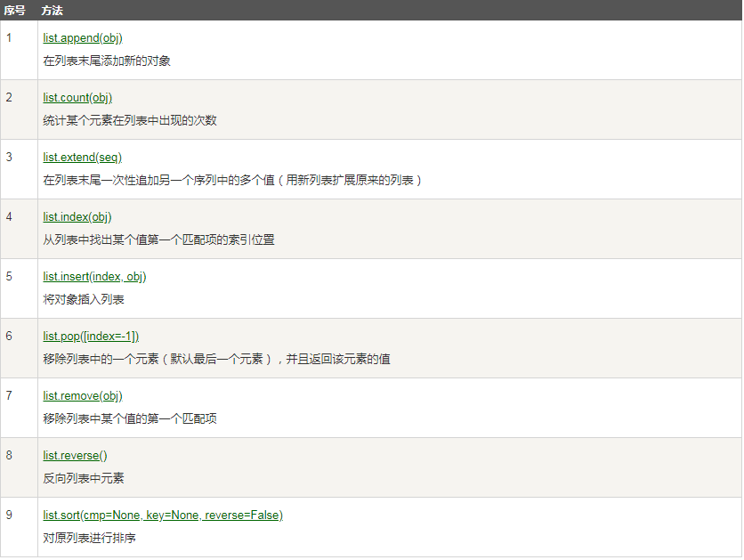Click the 序号 column header
The image size is (744, 560).
15,10
